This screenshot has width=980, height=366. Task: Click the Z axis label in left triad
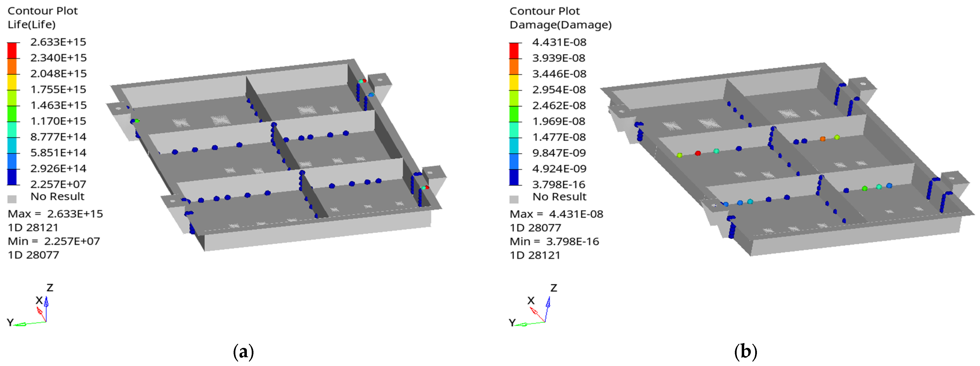point(50,288)
